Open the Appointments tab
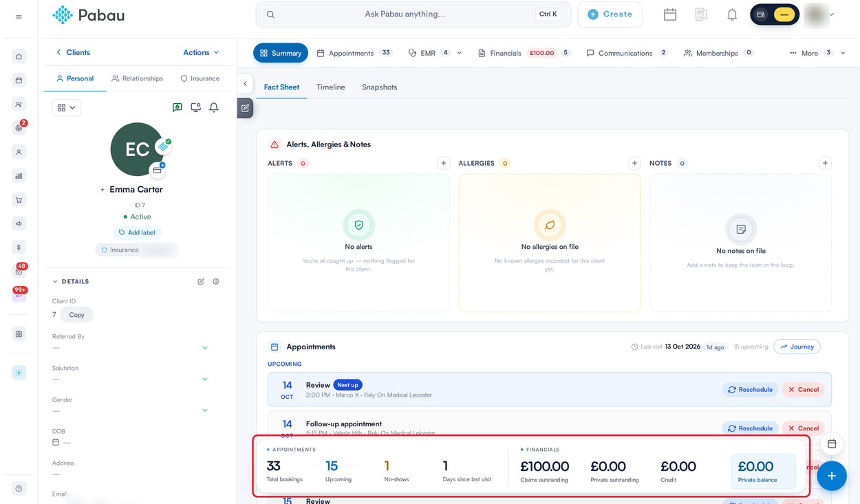This screenshot has height=504, width=860. point(354,53)
